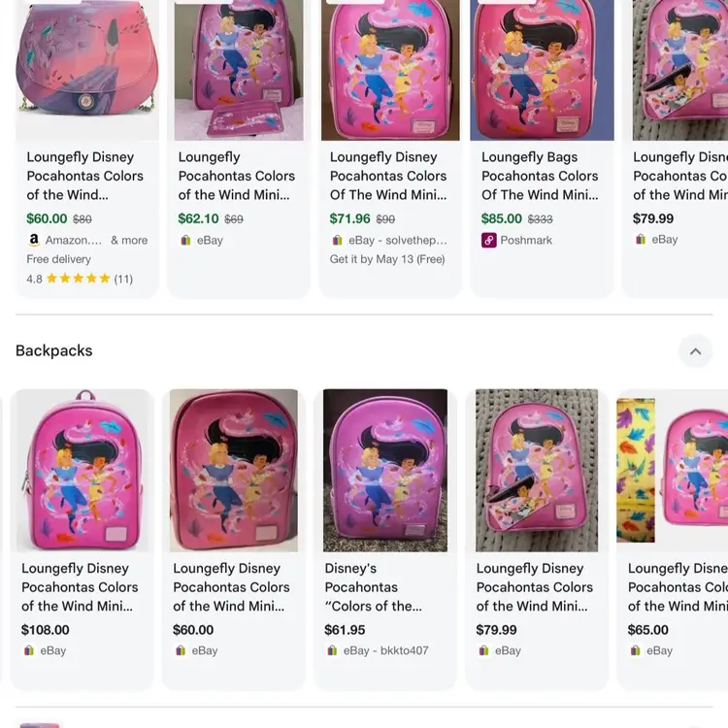728x728 pixels.
Task: Click the eBay icon under the $108.00 backpack
Action: coord(29,650)
